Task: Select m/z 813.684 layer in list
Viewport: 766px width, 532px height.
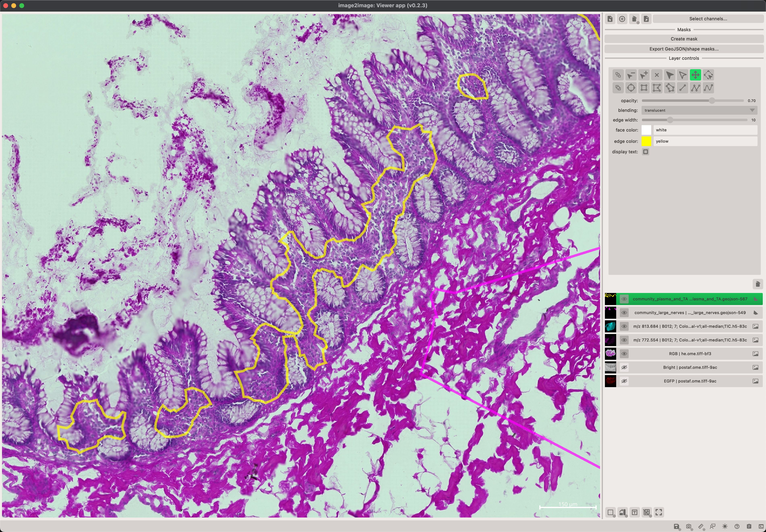Action: click(690, 326)
